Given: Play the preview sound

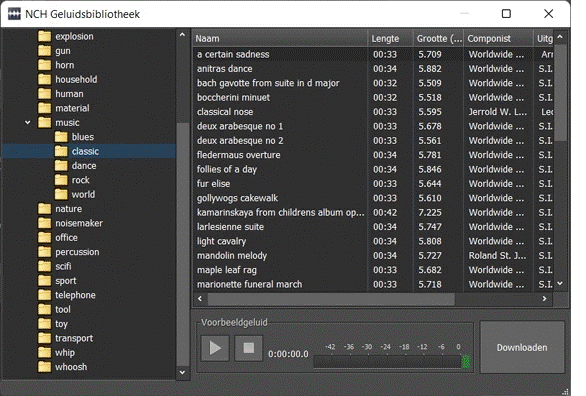Looking at the screenshot, I should pyautogui.click(x=215, y=348).
